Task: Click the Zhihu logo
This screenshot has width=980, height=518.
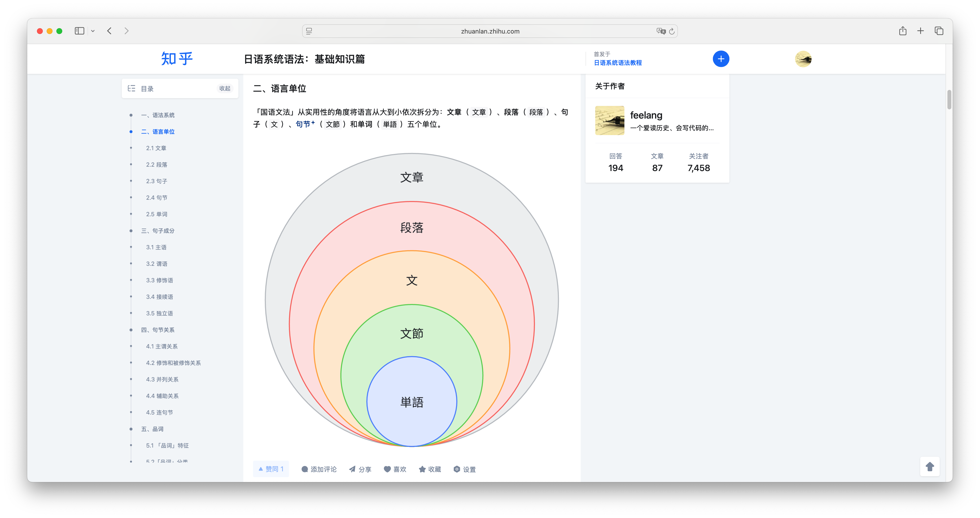Action: coord(176,59)
